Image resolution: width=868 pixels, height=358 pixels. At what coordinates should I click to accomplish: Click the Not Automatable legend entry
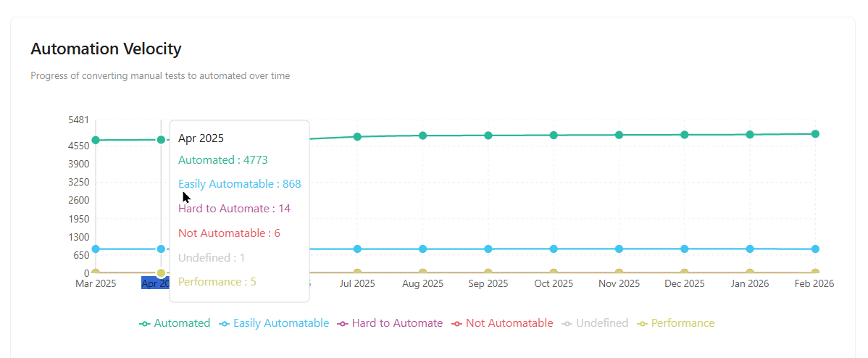502,323
